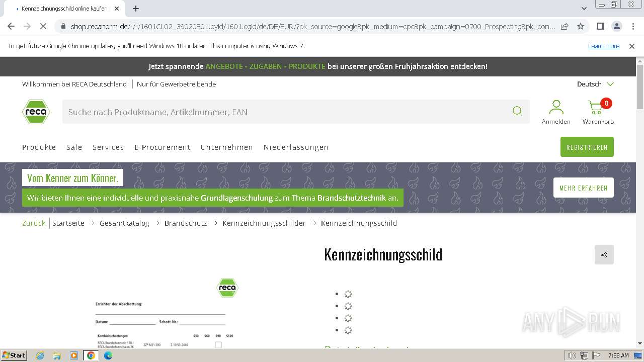Screen dimensions: 644x362
Task: Click 'Nur für Gewerbetreibende' text
Action: pos(176,84)
